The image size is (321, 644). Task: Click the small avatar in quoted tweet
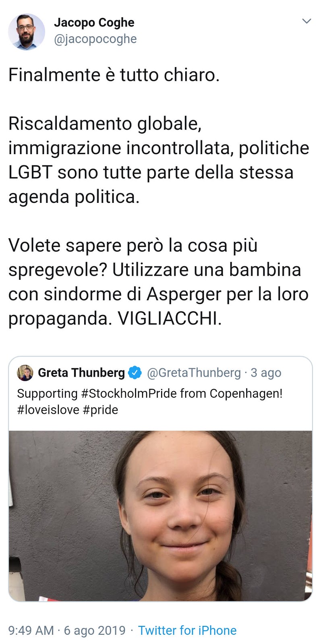25,373
